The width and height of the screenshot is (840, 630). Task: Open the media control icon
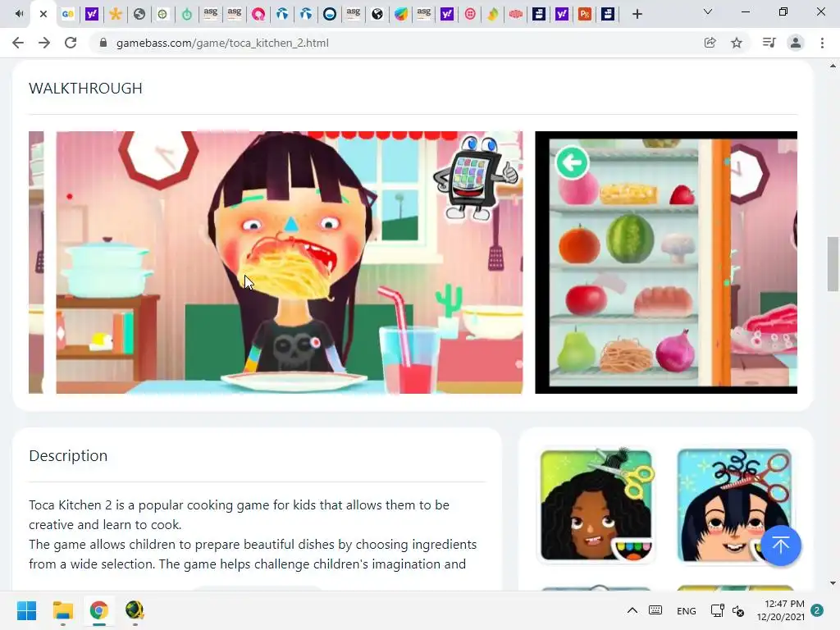769,43
